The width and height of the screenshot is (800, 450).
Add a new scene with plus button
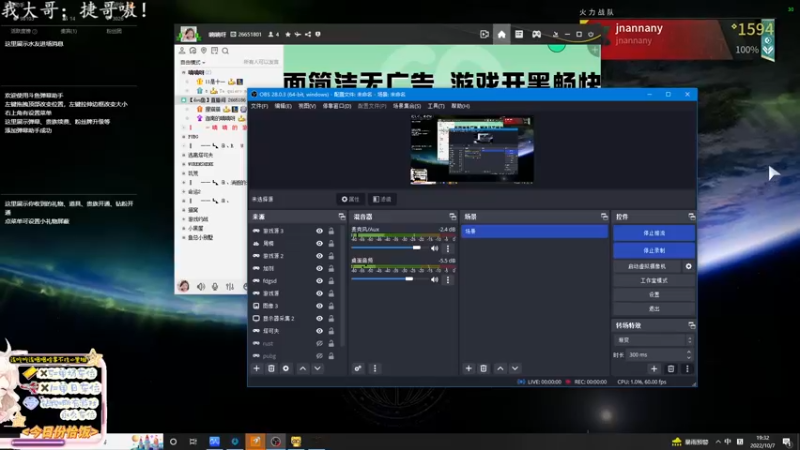[x=468, y=368]
